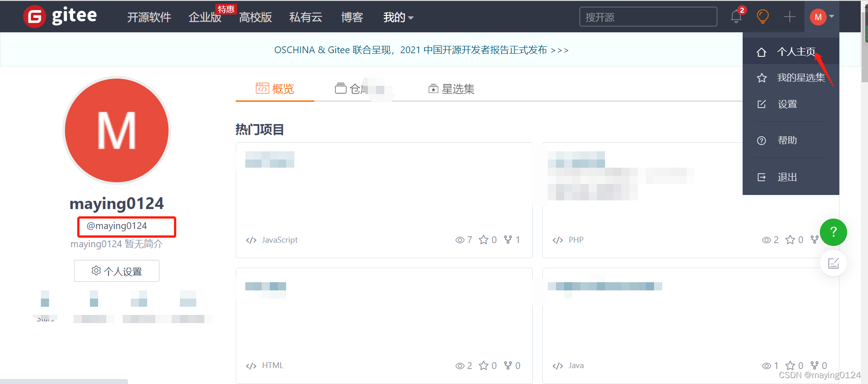
Task: Open 高校版 in the navigation
Action: [x=255, y=17]
